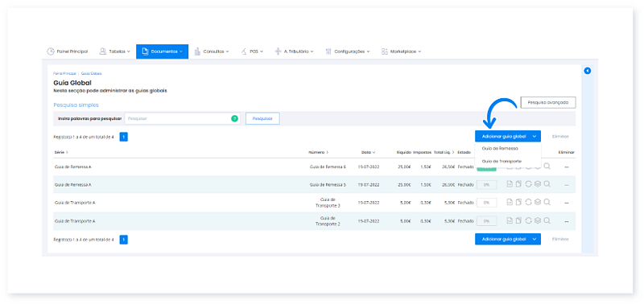Select the number cell Guia de Remessa 6
Viewport: 644px width, 304px height.
328,167
